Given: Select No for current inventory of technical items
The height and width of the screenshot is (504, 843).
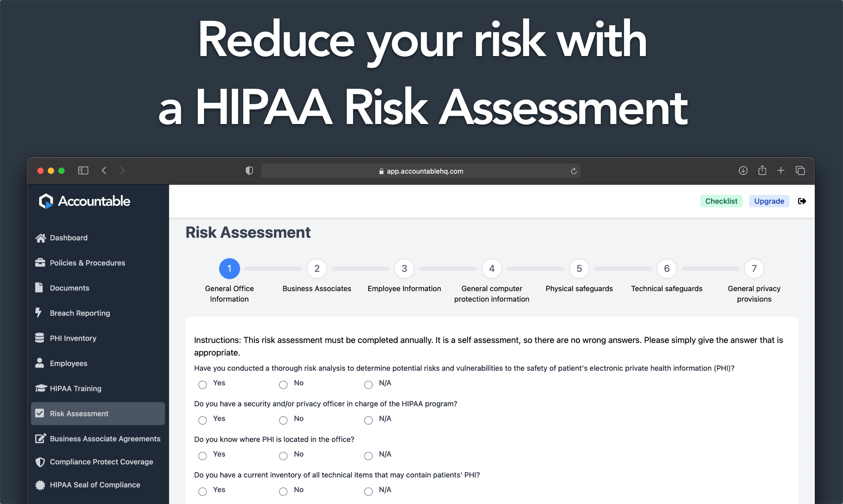Looking at the screenshot, I should point(283,491).
